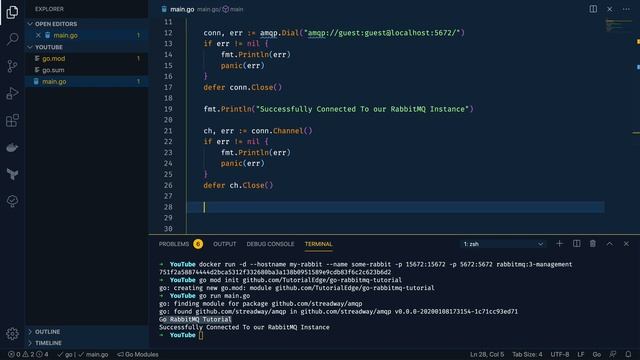
Task: Click the "go run main.go" terminal command
Action: click(224, 296)
